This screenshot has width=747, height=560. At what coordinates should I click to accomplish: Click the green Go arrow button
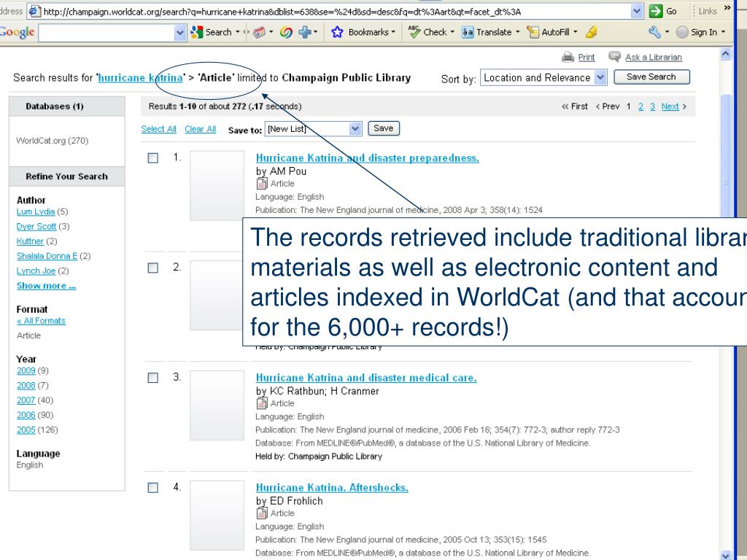656,12
